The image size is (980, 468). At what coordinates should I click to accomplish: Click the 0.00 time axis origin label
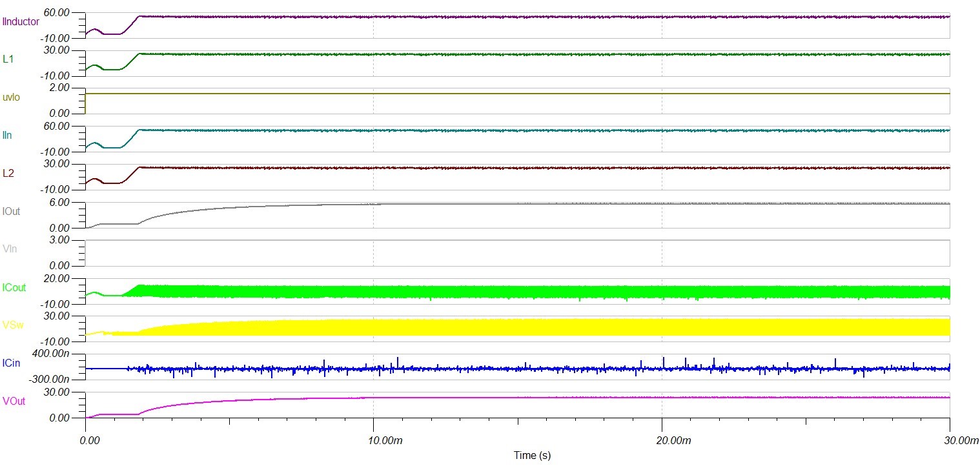coord(89,440)
